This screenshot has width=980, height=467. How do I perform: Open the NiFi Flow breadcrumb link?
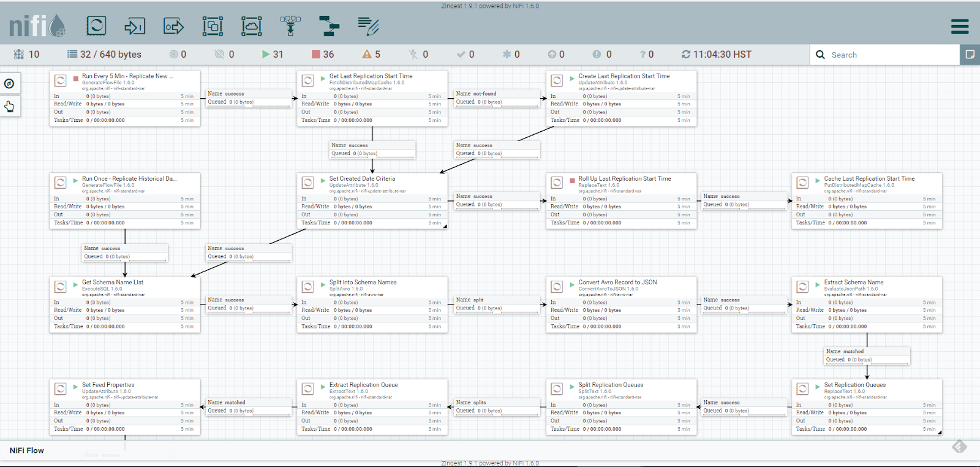click(27, 450)
